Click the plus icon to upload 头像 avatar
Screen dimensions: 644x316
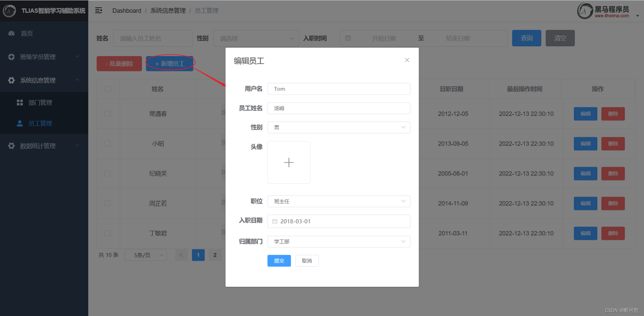click(x=289, y=162)
